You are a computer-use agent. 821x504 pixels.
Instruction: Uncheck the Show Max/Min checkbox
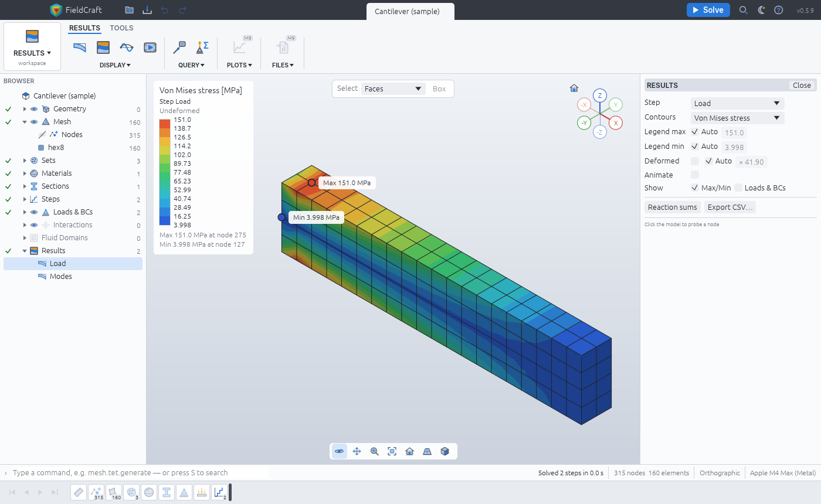click(x=695, y=188)
